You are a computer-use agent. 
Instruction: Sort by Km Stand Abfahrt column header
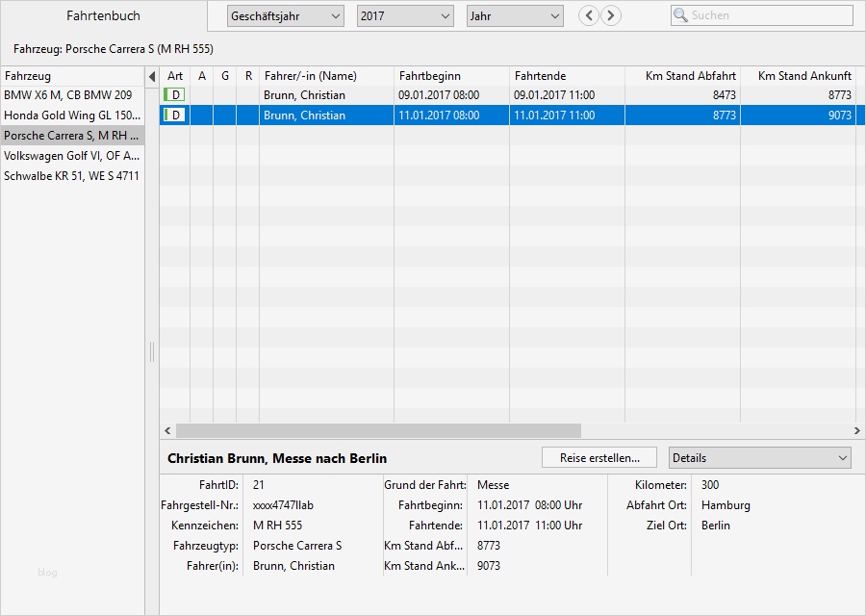[682, 76]
